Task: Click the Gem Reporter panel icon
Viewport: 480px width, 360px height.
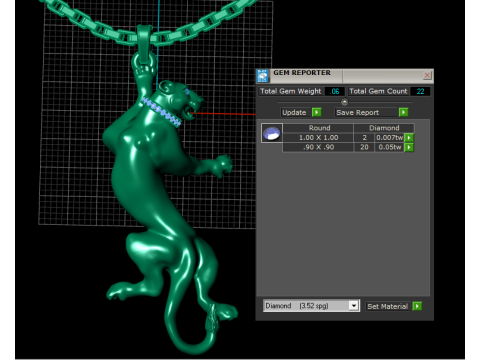Action: click(x=263, y=76)
